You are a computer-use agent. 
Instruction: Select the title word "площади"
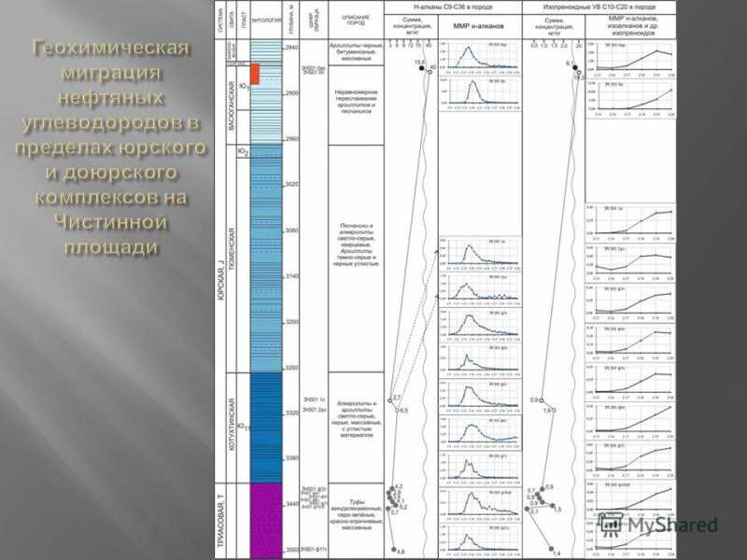[x=110, y=247]
